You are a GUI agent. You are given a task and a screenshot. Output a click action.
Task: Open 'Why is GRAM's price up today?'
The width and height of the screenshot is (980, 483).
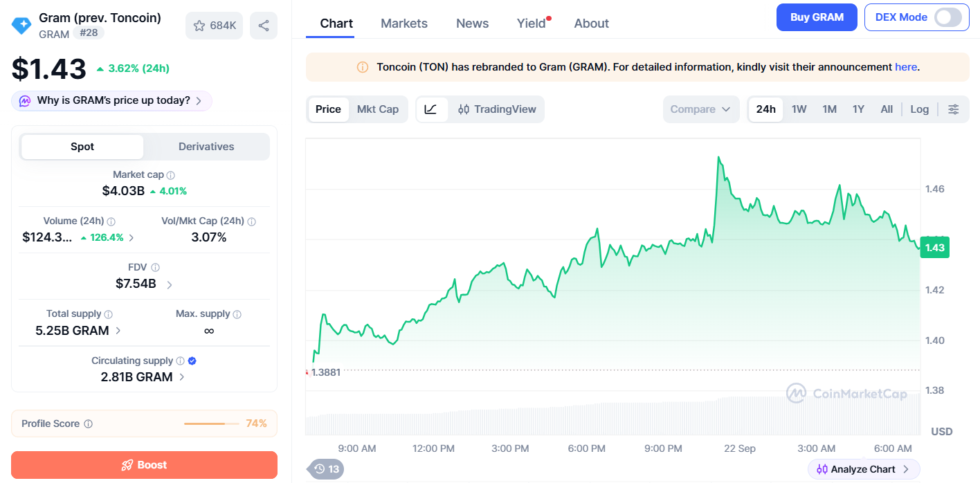tap(111, 101)
